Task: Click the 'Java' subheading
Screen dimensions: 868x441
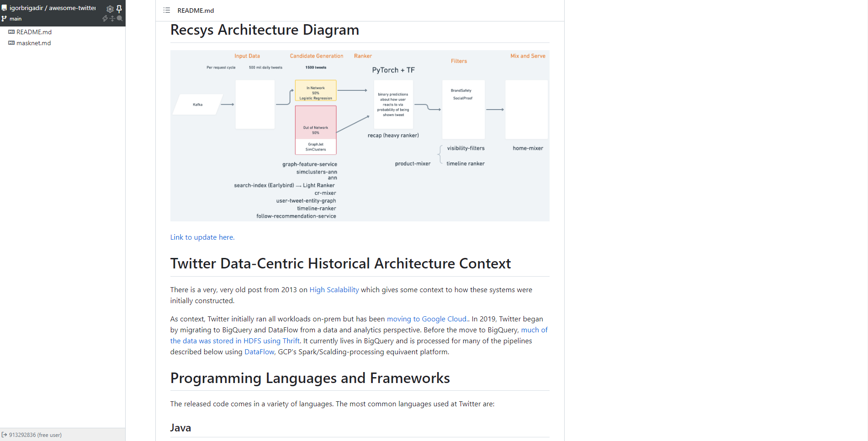Action: click(180, 428)
